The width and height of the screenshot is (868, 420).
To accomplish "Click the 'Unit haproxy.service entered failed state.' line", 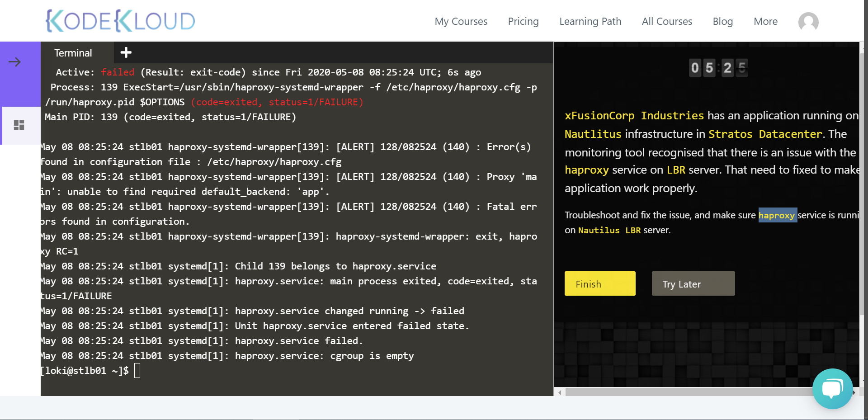I will pyautogui.click(x=255, y=326).
